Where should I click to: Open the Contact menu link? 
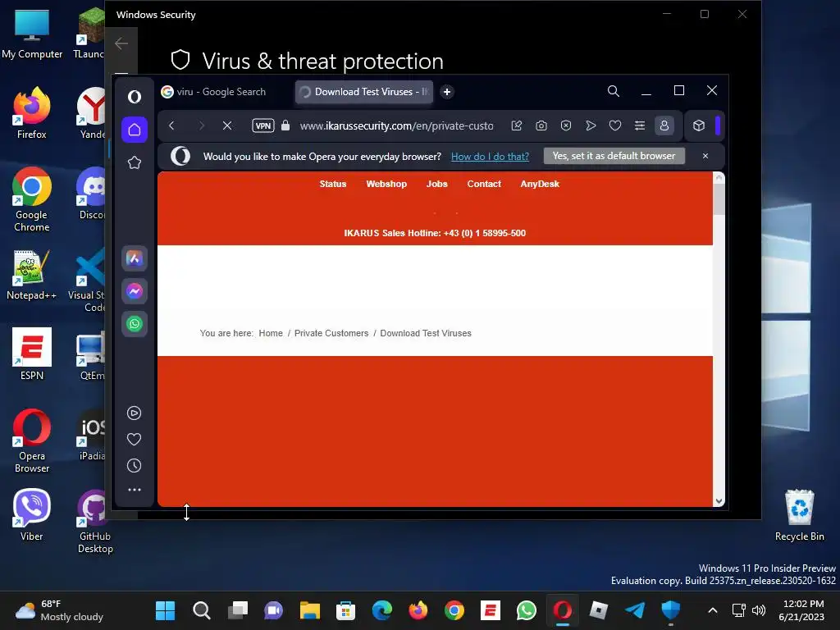coord(484,184)
